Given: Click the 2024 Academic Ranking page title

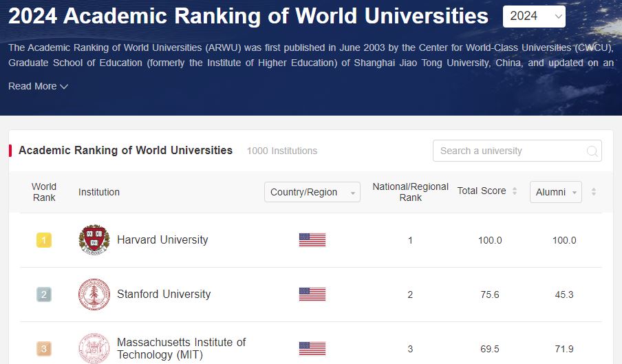Looking at the screenshot, I should point(248,17).
